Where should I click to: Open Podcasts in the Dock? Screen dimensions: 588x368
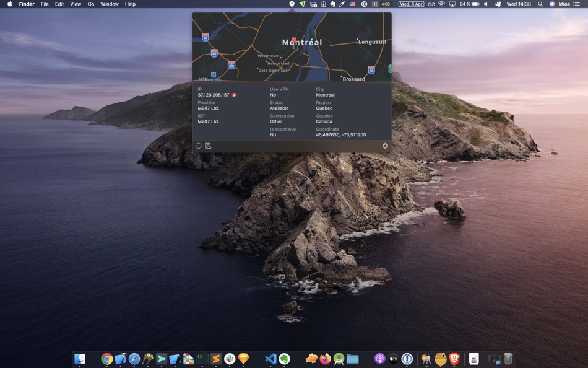pyautogui.click(x=379, y=359)
